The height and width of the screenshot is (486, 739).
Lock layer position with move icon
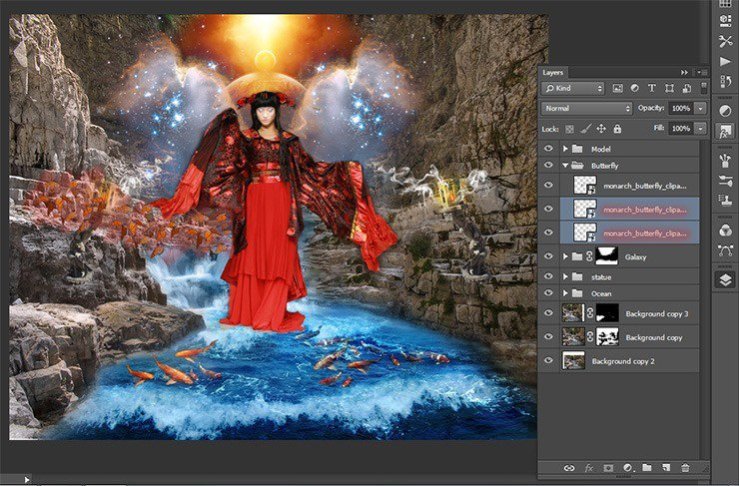(x=601, y=129)
